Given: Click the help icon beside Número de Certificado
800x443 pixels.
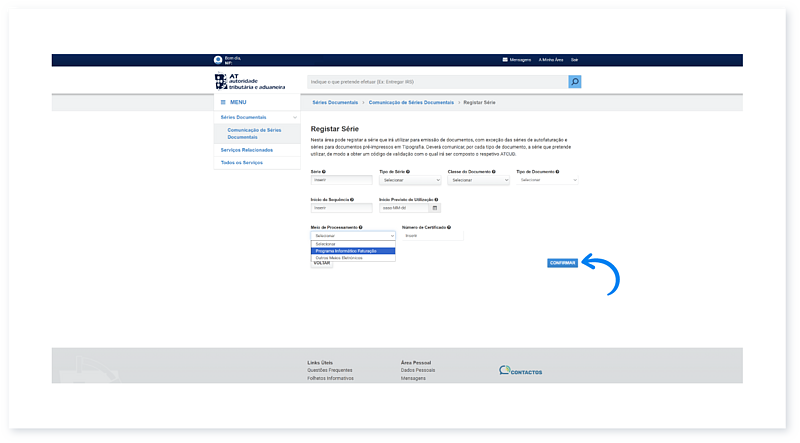Looking at the screenshot, I should [x=449, y=228].
